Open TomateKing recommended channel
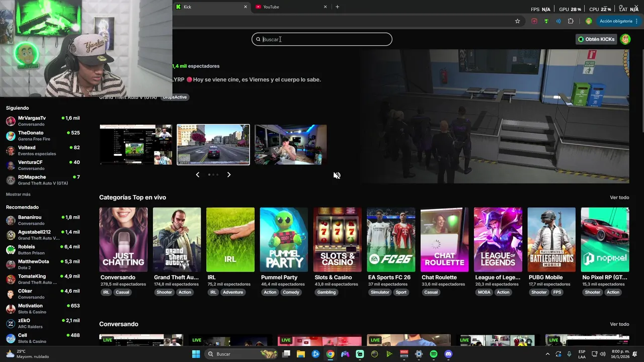 (x=43, y=279)
